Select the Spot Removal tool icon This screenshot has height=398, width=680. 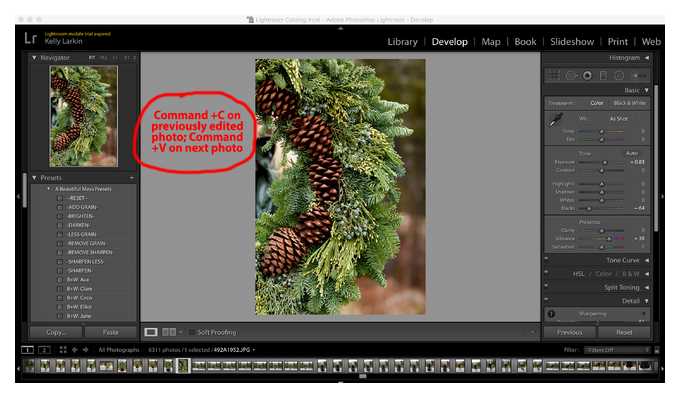pyautogui.click(x=571, y=75)
